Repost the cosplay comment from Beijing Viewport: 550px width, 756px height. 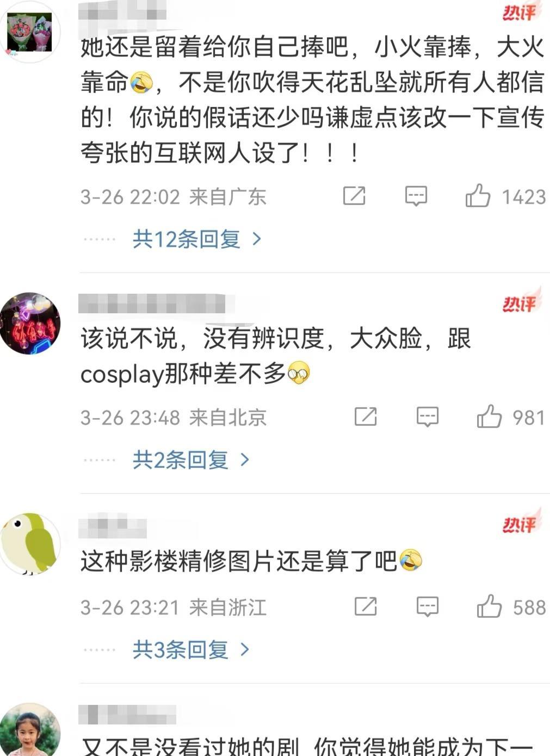coord(366,417)
